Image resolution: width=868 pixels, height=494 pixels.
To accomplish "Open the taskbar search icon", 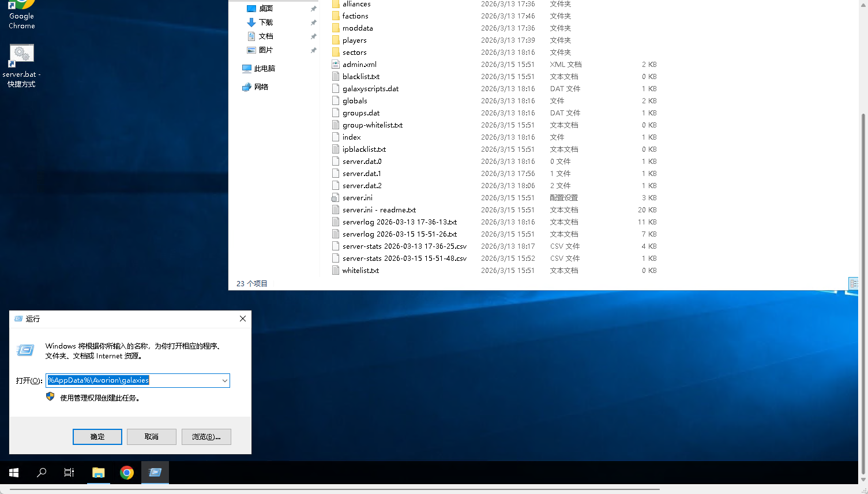I will [x=42, y=473].
